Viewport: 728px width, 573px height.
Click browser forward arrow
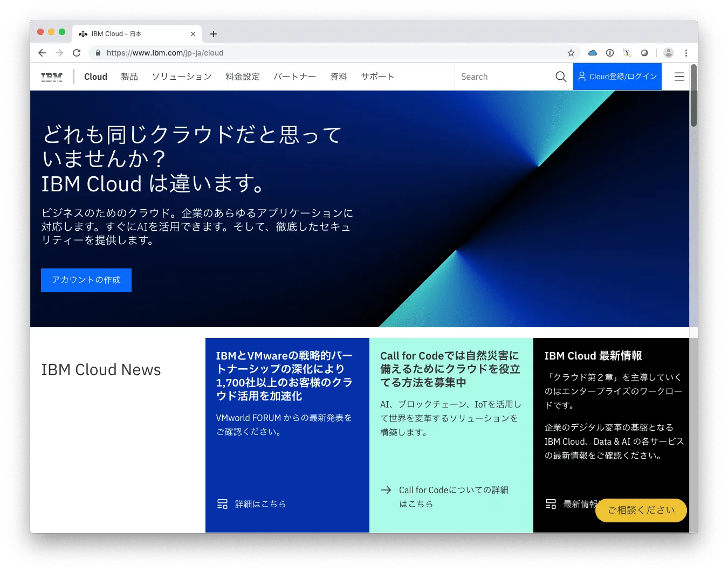click(59, 53)
